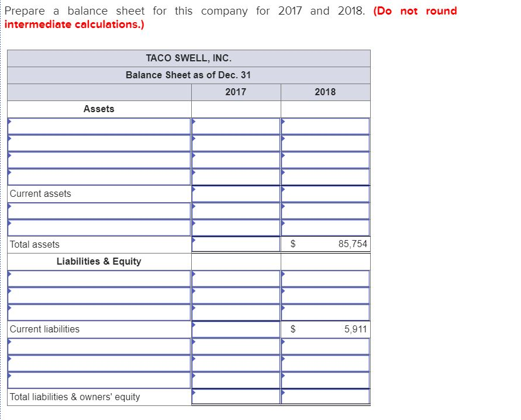The image size is (521, 420).
Task: Open the third account-name dropdown under Assets
Action: point(99,160)
